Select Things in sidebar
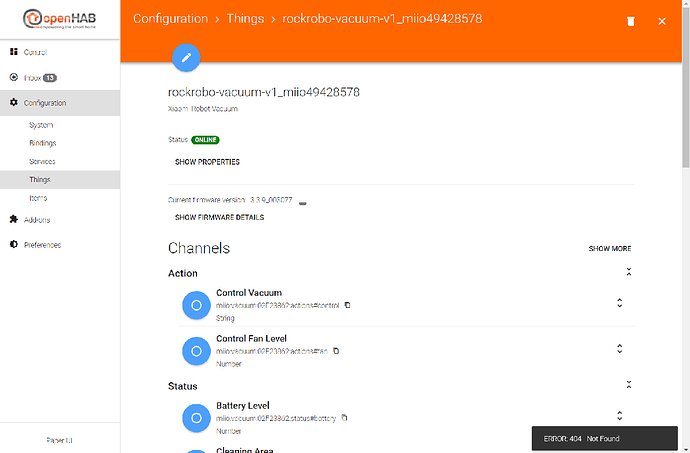The width and height of the screenshot is (690, 453). pyautogui.click(x=60, y=180)
